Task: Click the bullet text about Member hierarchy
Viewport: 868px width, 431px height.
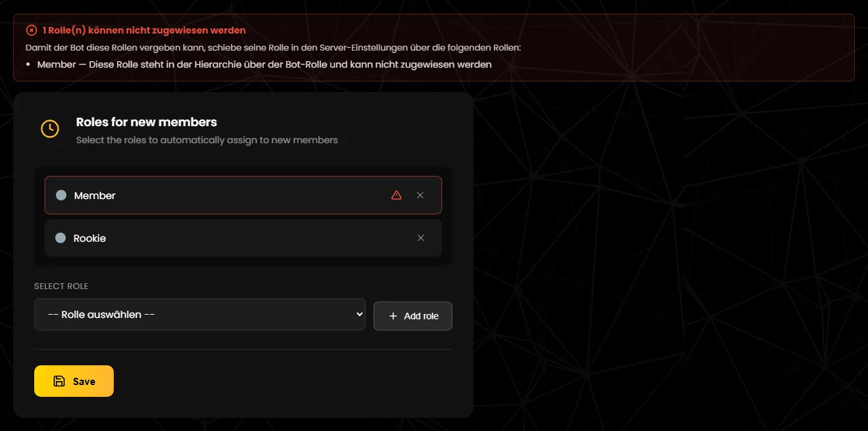Action: pos(264,64)
